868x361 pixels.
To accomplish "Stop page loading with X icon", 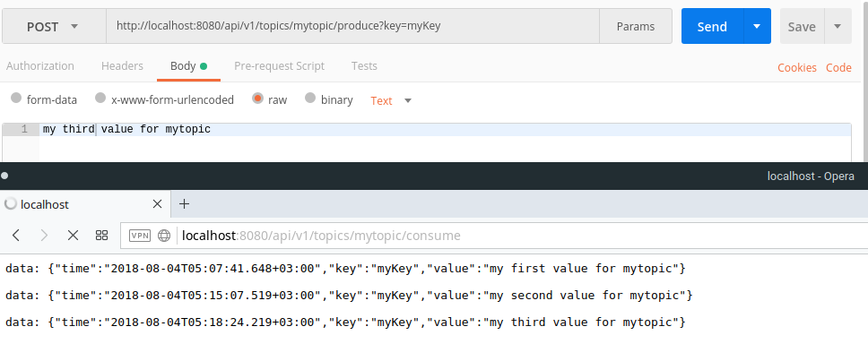I will [74, 236].
